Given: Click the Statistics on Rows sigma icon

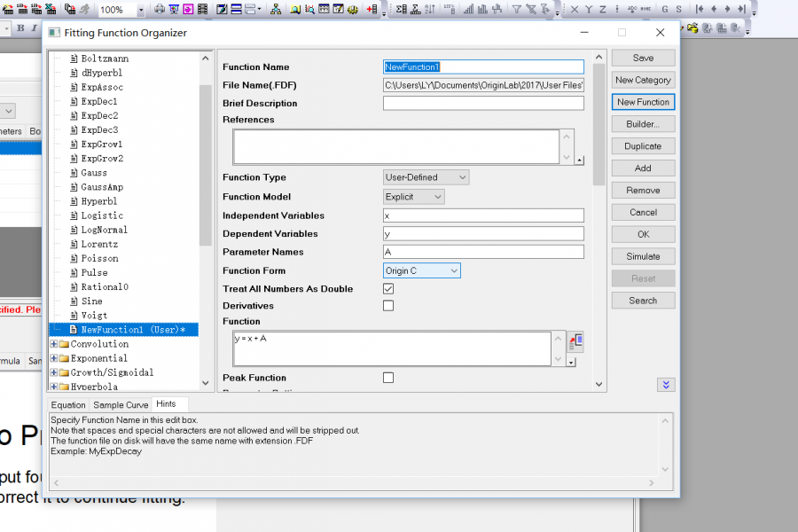Looking at the screenshot, I should 416,9.
